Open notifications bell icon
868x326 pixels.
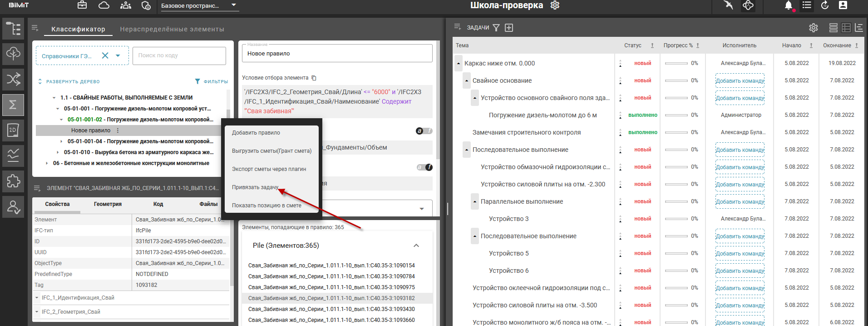789,5
